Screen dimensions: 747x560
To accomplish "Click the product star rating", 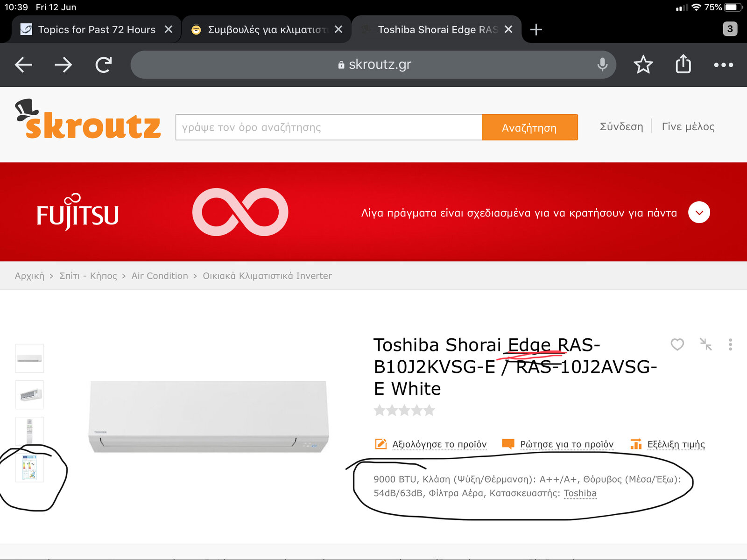I will pos(404,411).
